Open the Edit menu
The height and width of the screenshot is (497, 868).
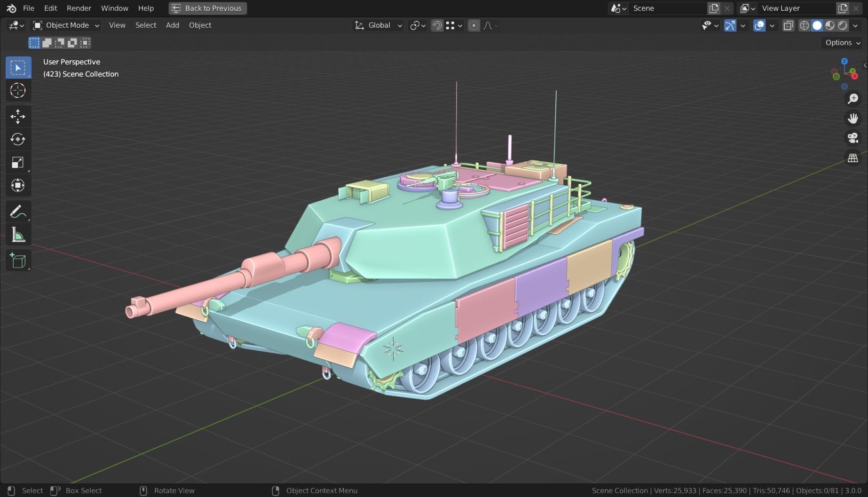tap(50, 8)
